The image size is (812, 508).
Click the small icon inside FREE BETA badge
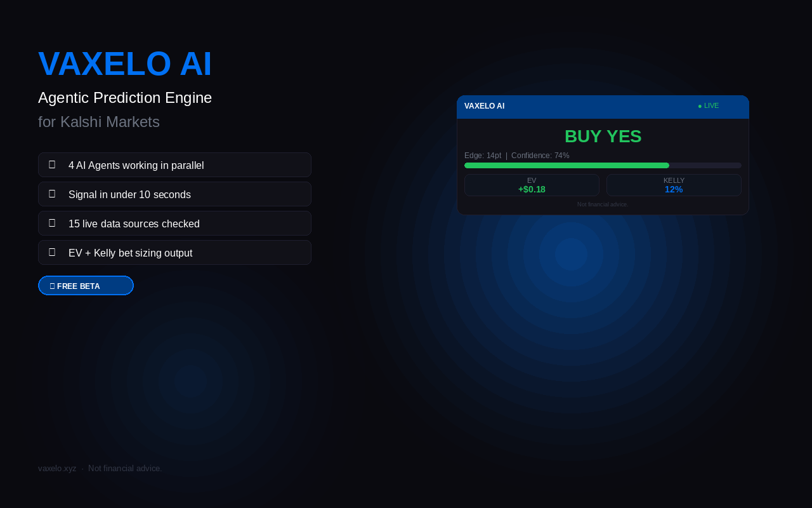tap(52, 286)
